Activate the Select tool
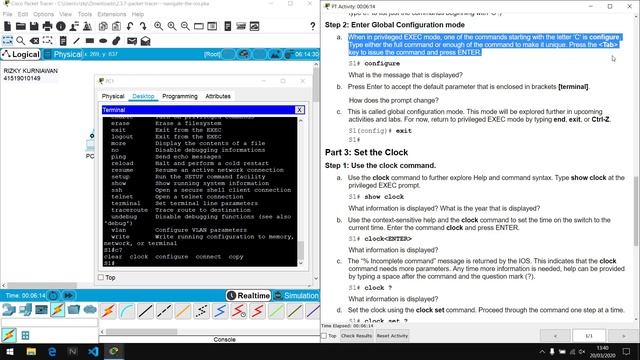 click(x=7, y=40)
